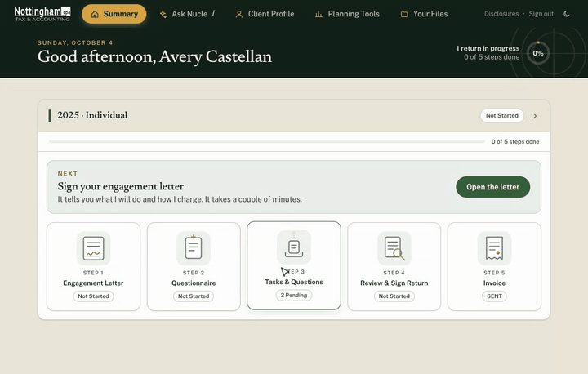Click the folder icon beside Your Files
The height and width of the screenshot is (374, 588).
(404, 14)
